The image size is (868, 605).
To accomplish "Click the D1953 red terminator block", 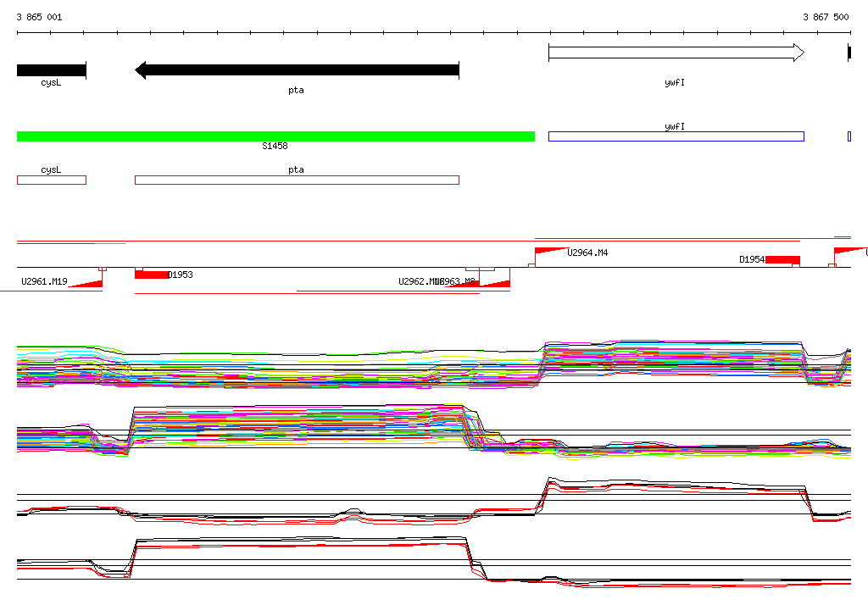I will point(152,275).
